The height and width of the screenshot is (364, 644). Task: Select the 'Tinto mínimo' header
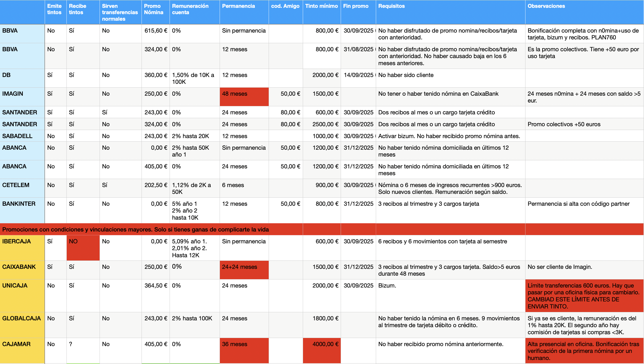click(322, 12)
